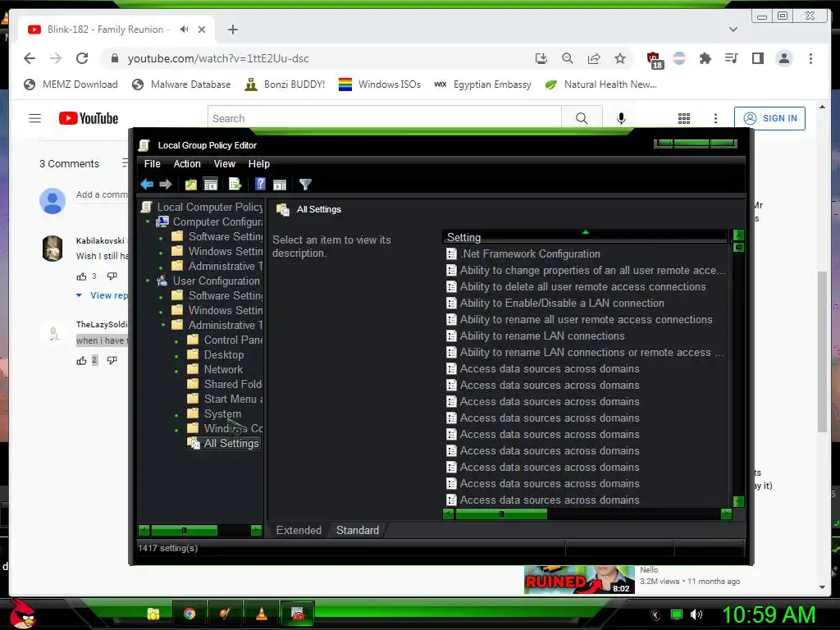Click the YouTube page vertical scrollbar
The height and width of the screenshot is (630, 840).
point(822,351)
